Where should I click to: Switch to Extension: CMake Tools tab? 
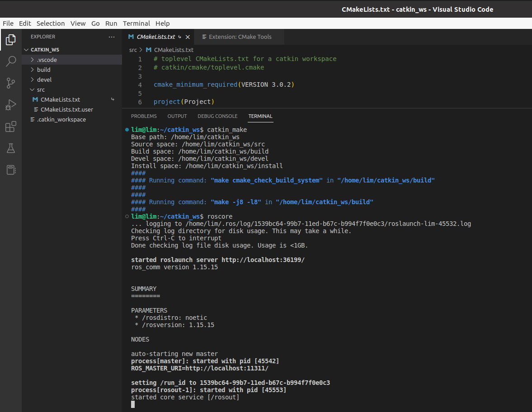click(240, 37)
